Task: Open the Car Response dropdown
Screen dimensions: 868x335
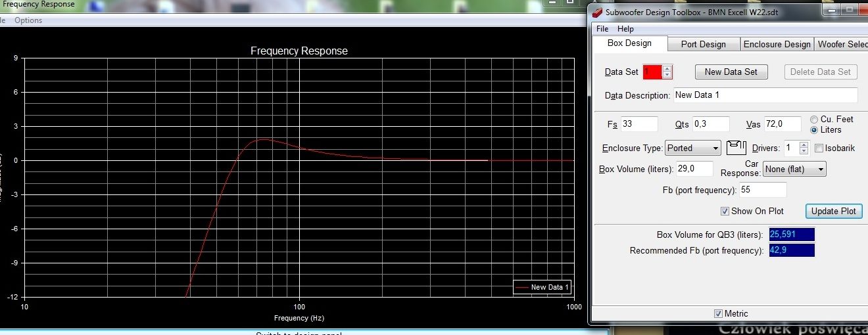Action: pyautogui.click(x=794, y=169)
